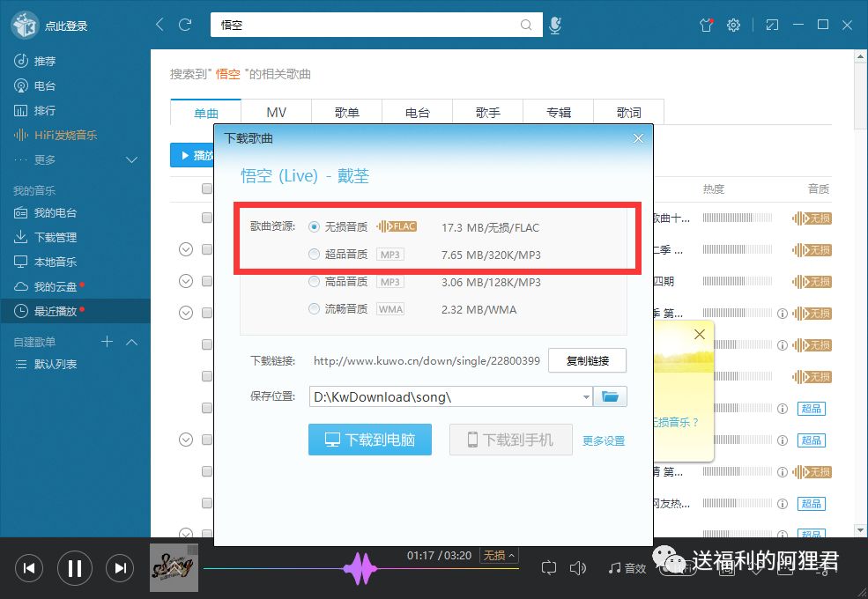Click the 点此登录 login avatar
The width and height of the screenshot is (868, 599).
(25, 25)
